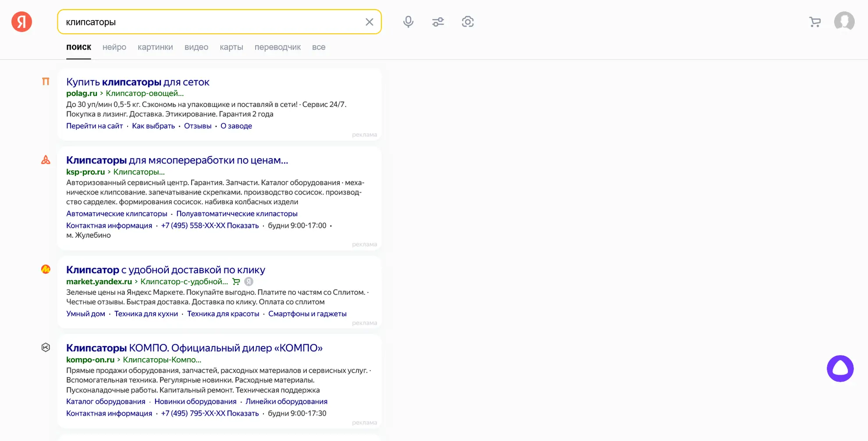Open search settings sliders icon
Screen dimensions: 868x441
(x=438, y=22)
